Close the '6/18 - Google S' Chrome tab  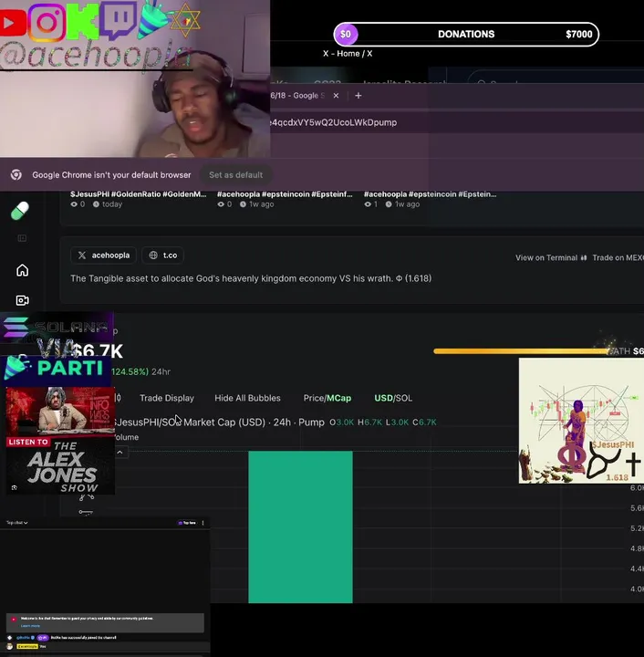[336, 96]
